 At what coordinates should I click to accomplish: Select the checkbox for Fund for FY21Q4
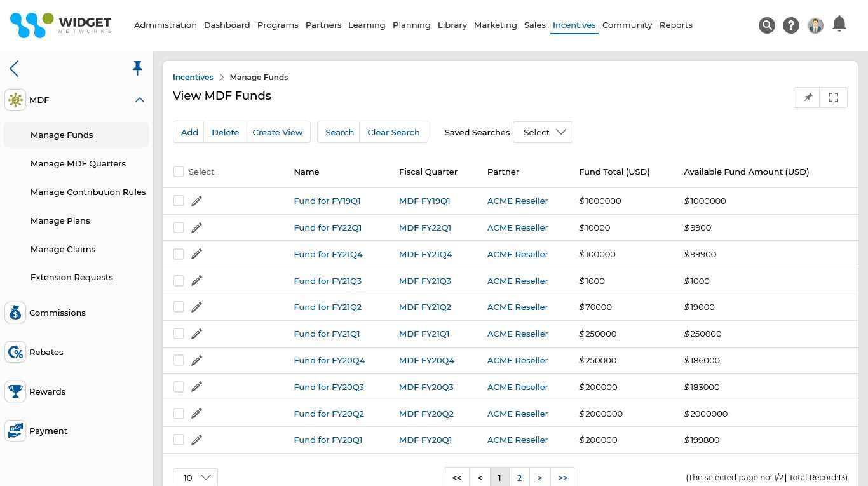coord(179,253)
